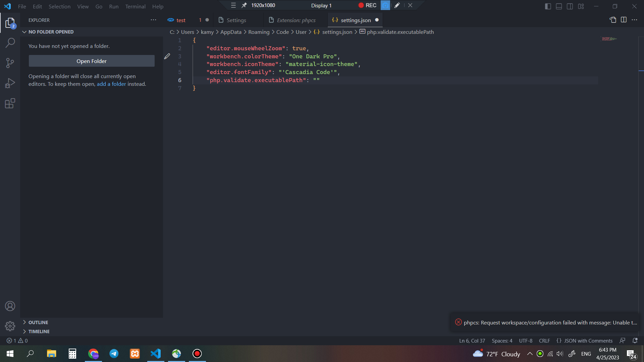Open Chrome from the taskbar
The height and width of the screenshot is (362, 644).
tap(93, 354)
